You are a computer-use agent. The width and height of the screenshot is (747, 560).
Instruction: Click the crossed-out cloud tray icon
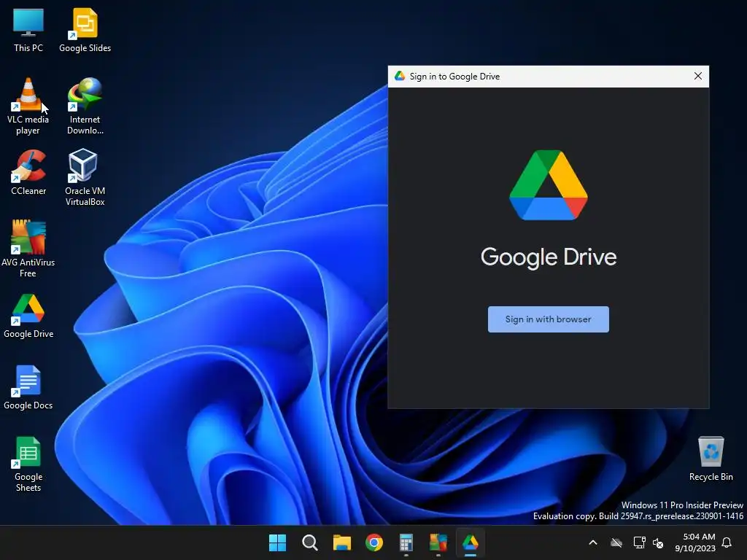click(616, 542)
